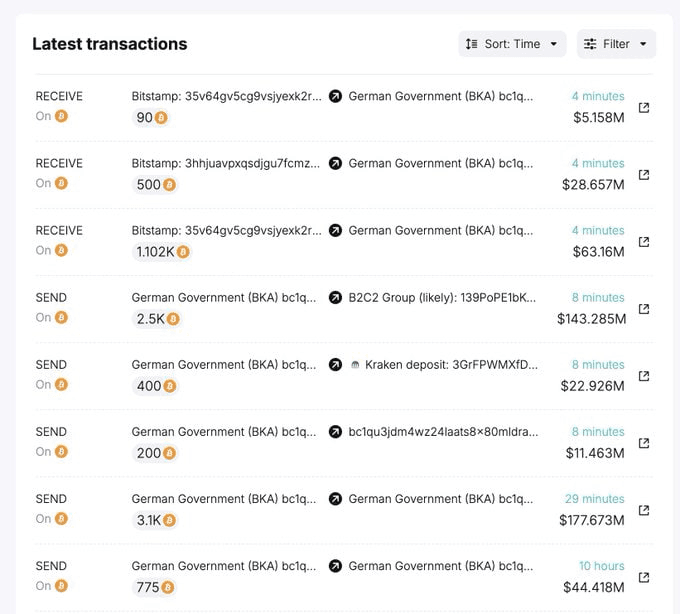Click the Bitcoin chain icon in the $5.158M row
680x614 pixels.
click(61, 116)
